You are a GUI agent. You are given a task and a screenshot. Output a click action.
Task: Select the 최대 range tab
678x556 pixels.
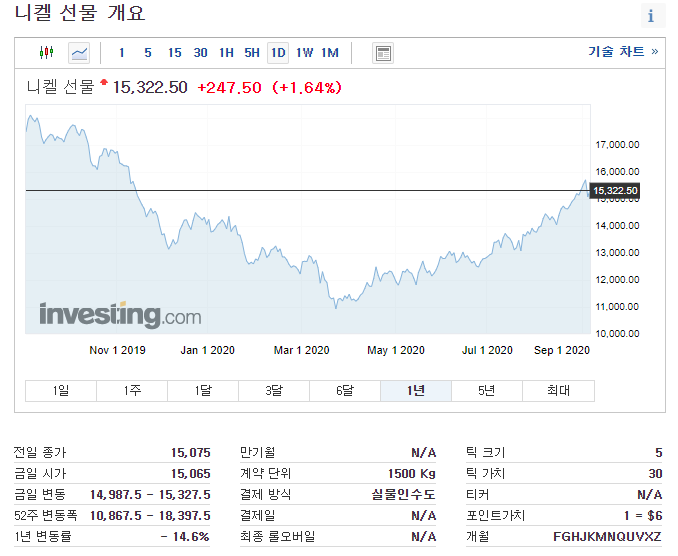(x=558, y=391)
